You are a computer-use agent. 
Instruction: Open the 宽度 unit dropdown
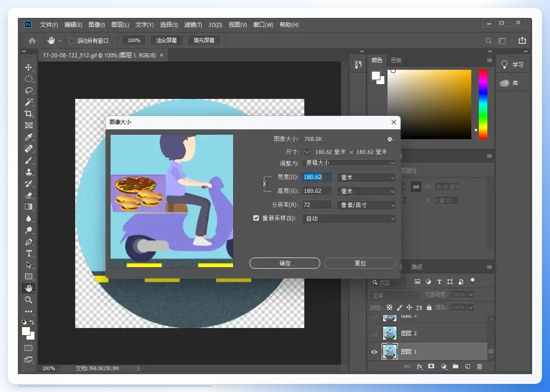(366, 177)
